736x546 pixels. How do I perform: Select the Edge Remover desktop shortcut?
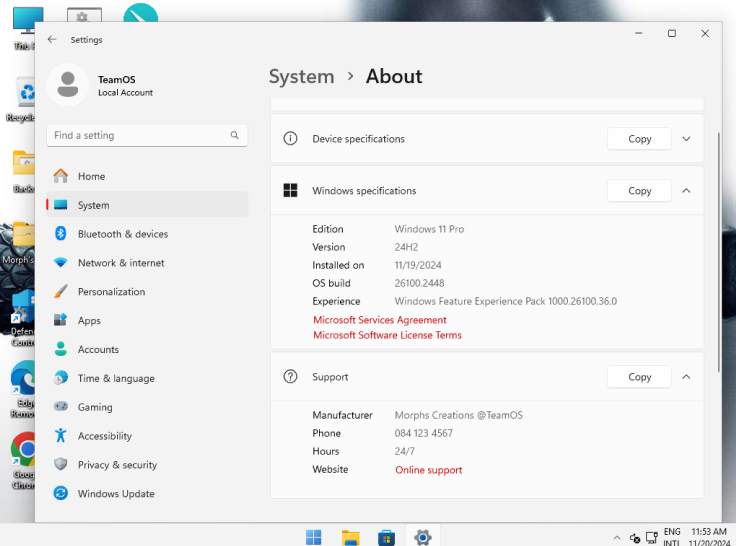coord(23,390)
